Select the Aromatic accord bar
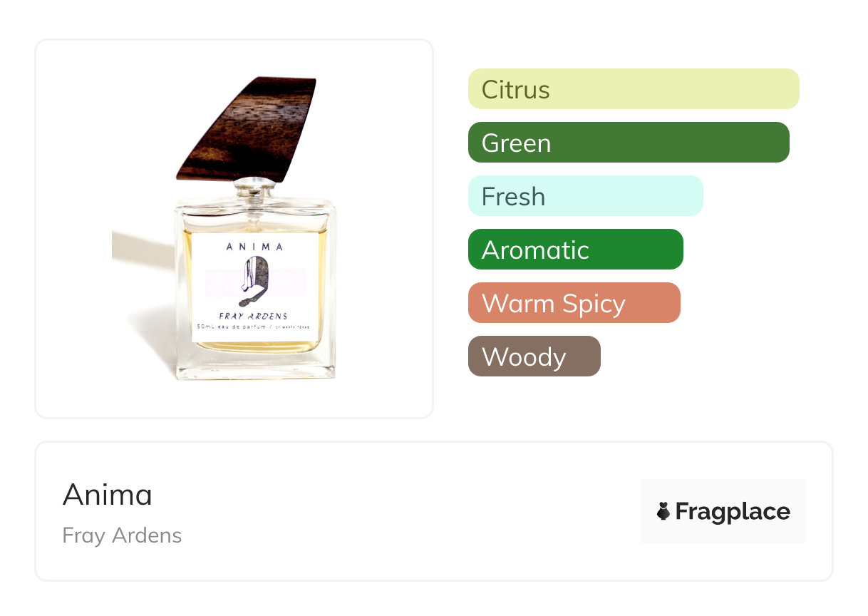Viewport: 868px width, 616px height. coord(576,250)
